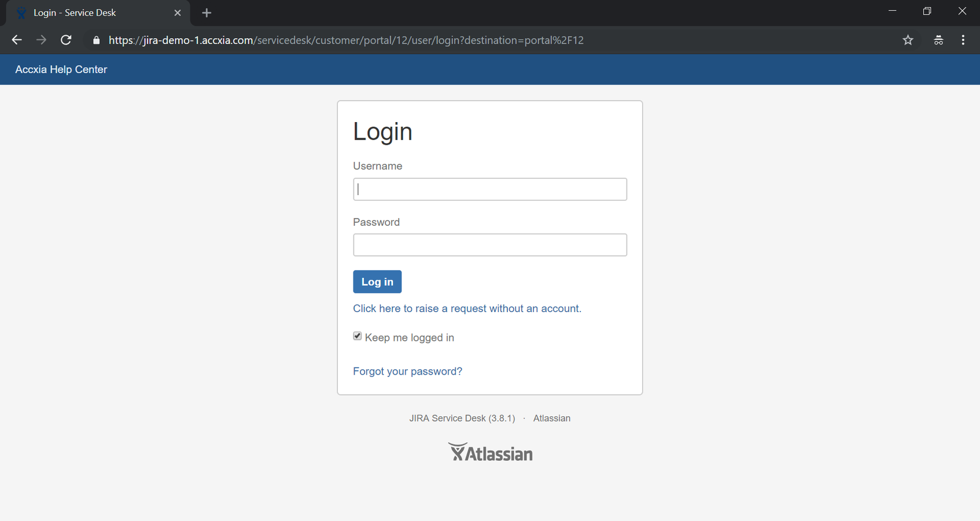The height and width of the screenshot is (521, 980).
Task: Close the Login - Service Desk tab
Action: (x=178, y=13)
